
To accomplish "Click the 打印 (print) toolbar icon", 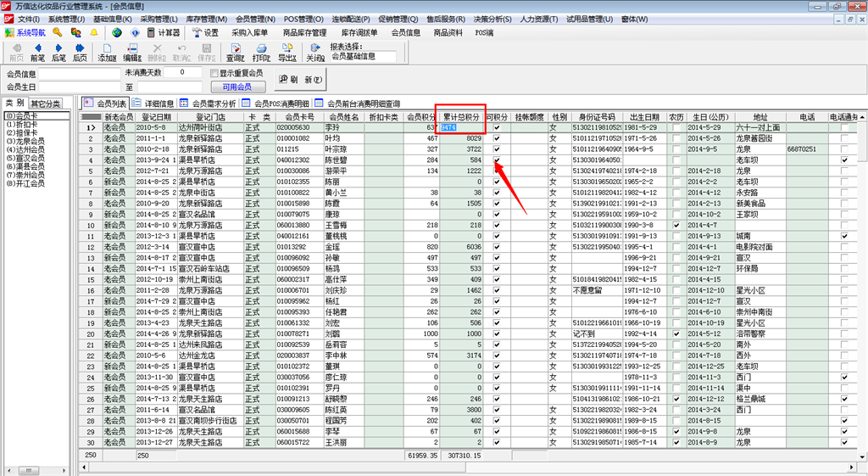I will pyautogui.click(x=261, y=53).
